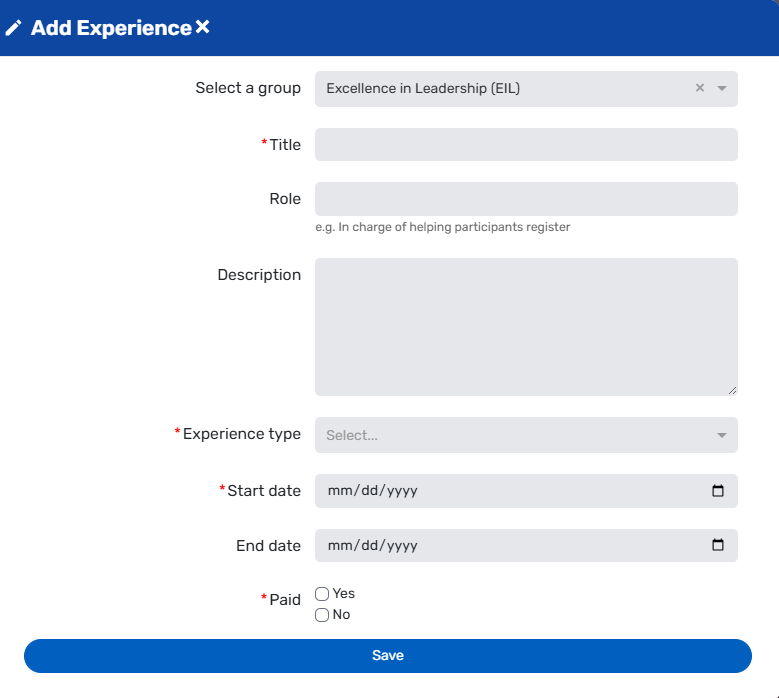Click the Title label
Image resolution: width=779 pixels, height=698 pixels.
(x=285, y=145)
